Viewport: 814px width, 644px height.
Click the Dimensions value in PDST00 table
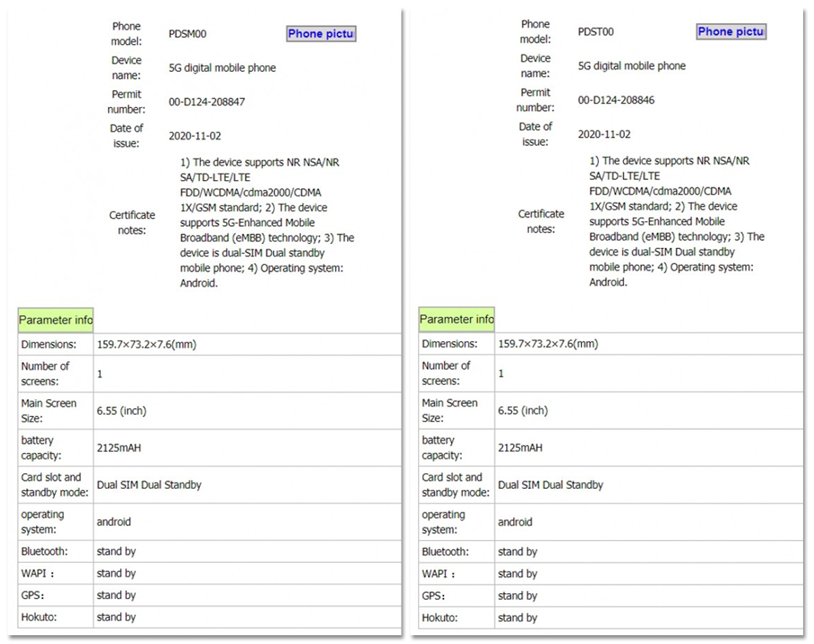(548, 344)
